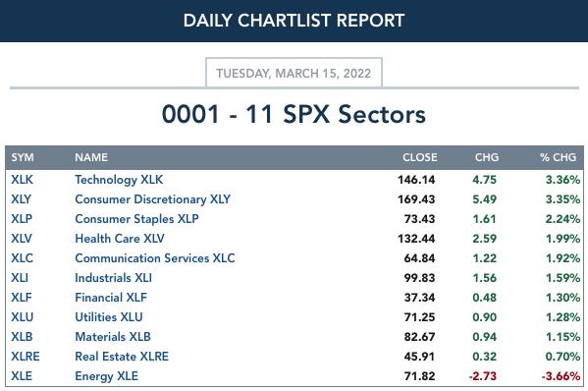This screenshot has height=391, width=588.
Task: Open Consumer Discretionary XLY chart link
Action: point(152,199)
